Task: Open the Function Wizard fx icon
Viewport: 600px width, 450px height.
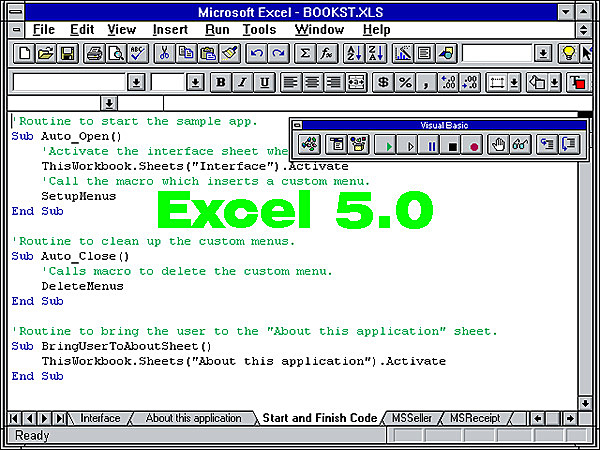Action: [x=327, y=54]
